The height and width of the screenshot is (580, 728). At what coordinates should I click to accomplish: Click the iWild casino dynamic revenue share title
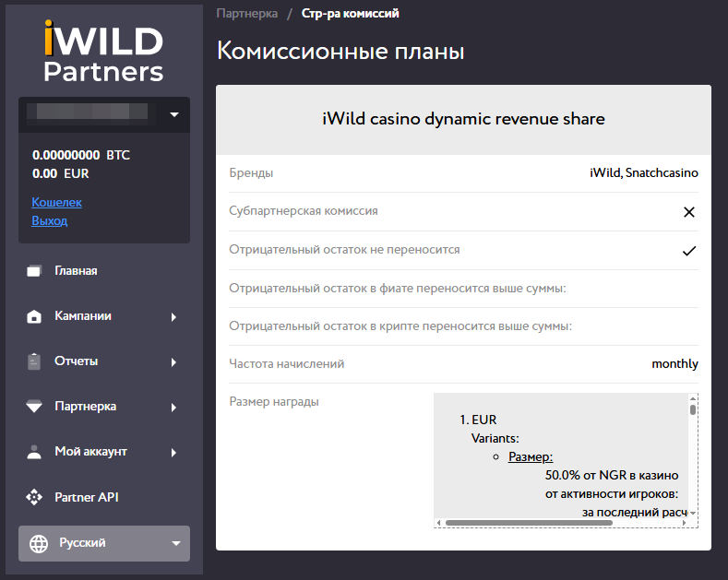click(464, 119)
